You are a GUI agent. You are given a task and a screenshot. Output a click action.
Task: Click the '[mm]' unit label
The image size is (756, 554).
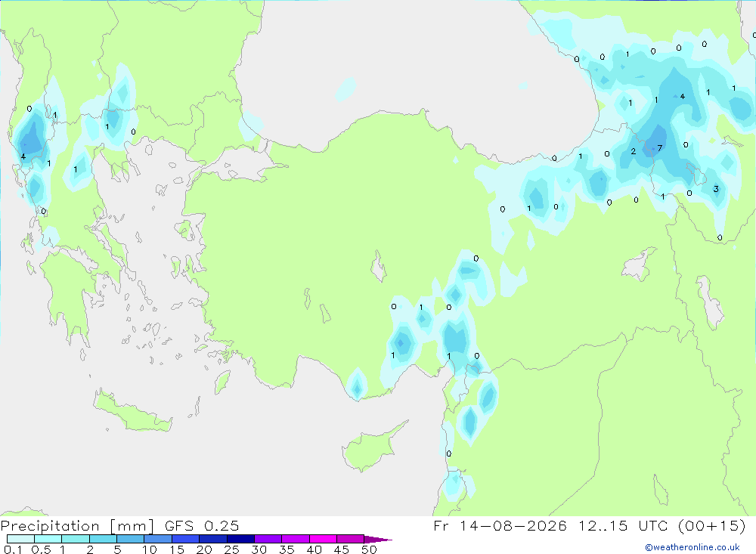pyautogui.click(x=132, y=526)
